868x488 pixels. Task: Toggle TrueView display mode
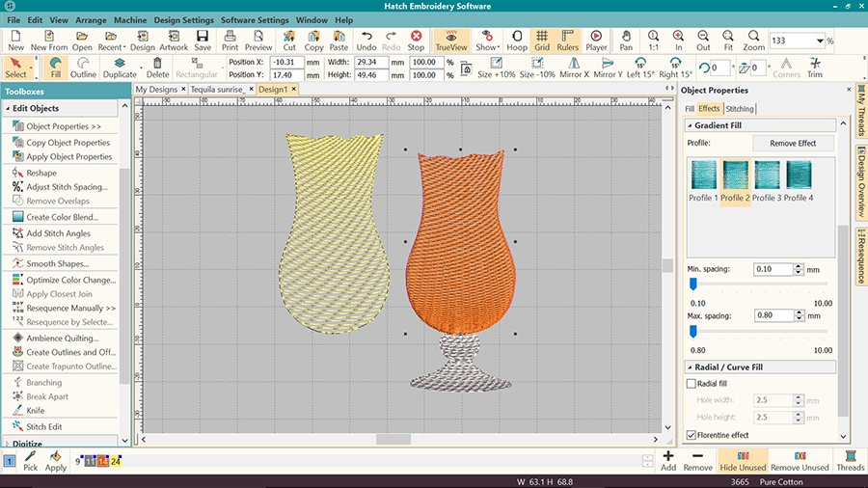click(450, 41)
